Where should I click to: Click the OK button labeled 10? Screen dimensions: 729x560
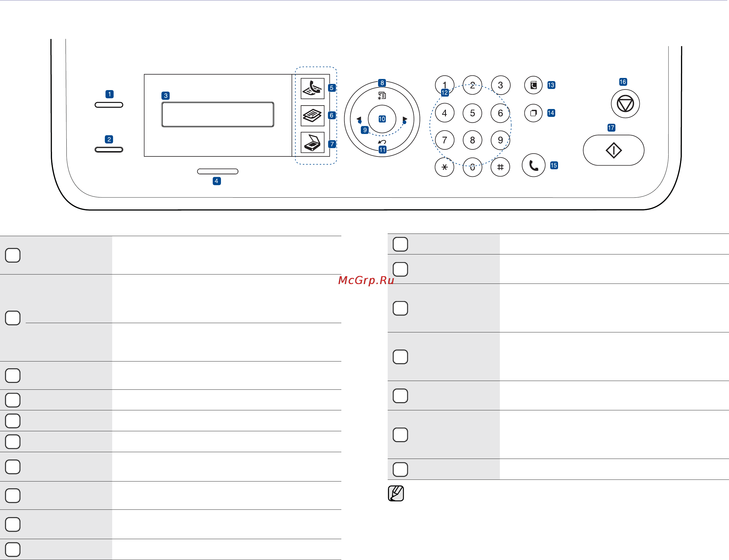tap(382, 119)
